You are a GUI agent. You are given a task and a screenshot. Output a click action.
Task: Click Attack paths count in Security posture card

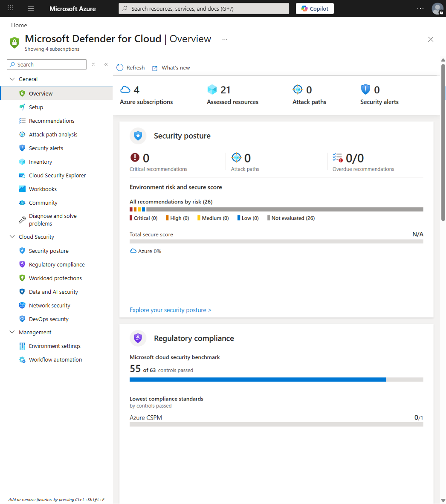coord(247,158)
